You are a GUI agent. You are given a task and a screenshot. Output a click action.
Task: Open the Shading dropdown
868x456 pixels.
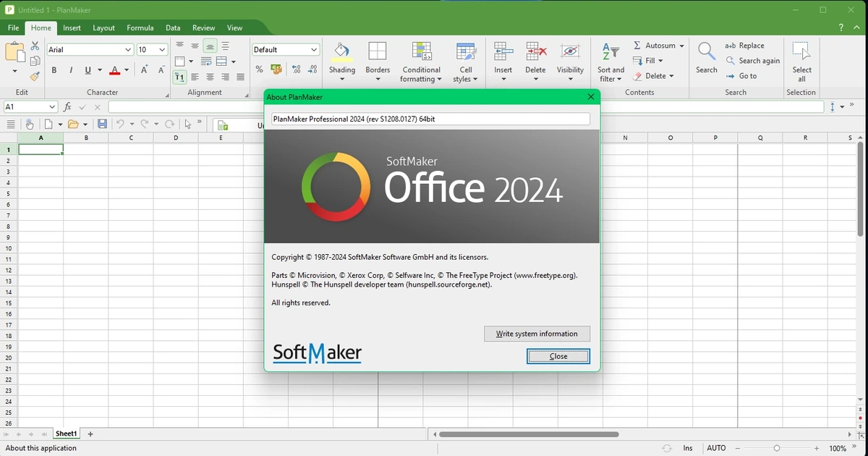(x=342, y=79)
